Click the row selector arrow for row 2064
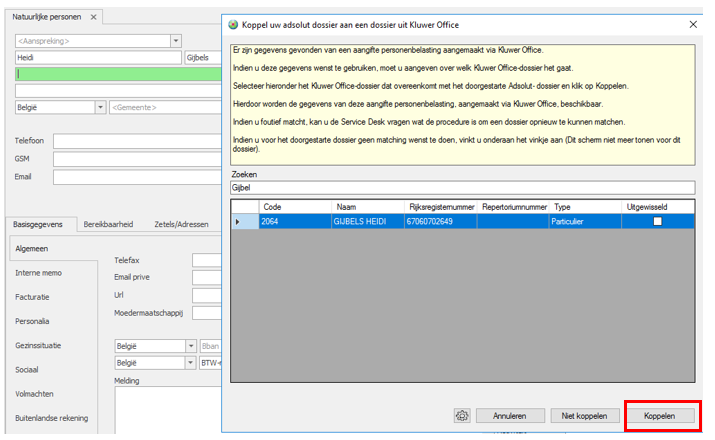 pyautogui.click(x=238, y=221)
